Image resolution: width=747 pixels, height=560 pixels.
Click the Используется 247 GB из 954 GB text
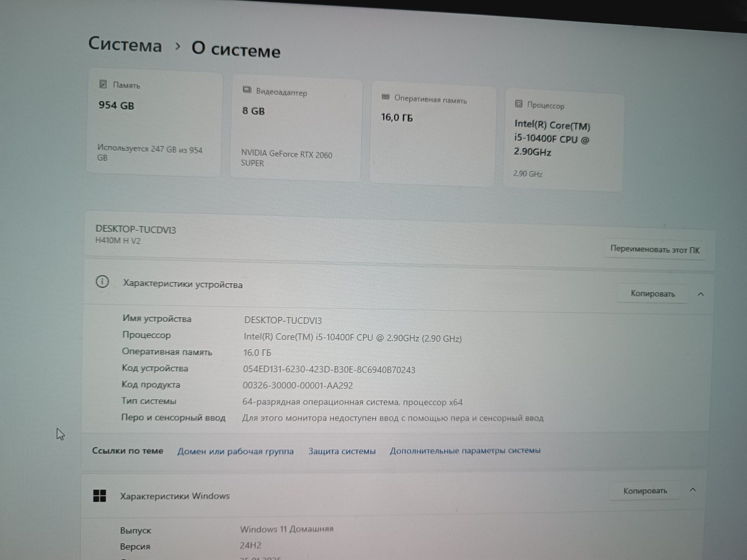click(x=149, y=153)
